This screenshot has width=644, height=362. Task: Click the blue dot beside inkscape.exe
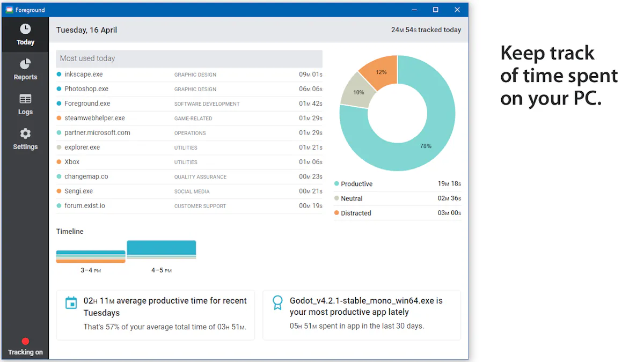tap(59, 75)
